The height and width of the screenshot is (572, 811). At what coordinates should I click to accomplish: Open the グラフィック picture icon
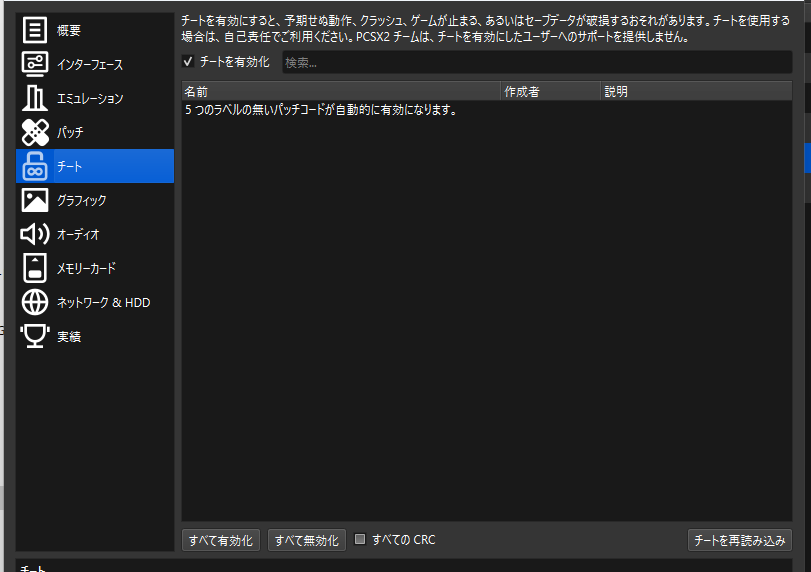[35, 200]
